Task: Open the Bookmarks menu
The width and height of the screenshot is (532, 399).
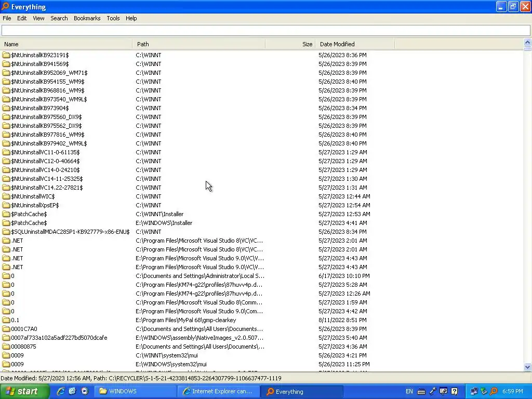Action: (87, 18)
